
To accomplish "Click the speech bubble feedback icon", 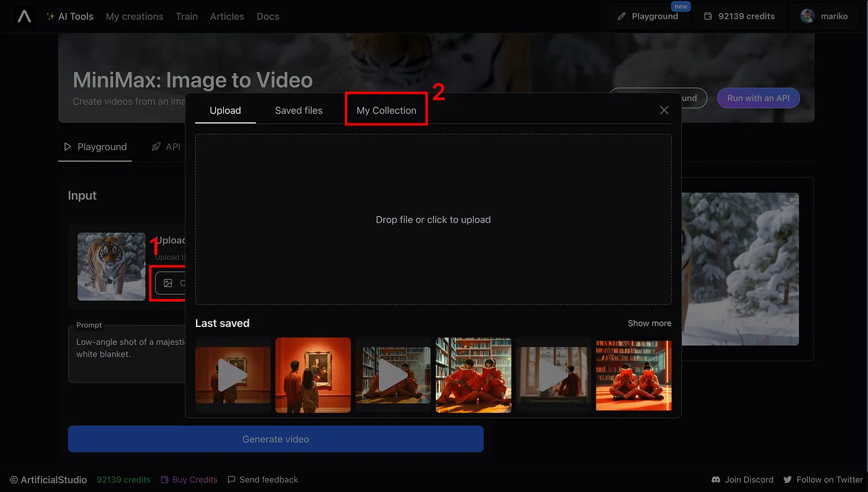I will (232, 480).
